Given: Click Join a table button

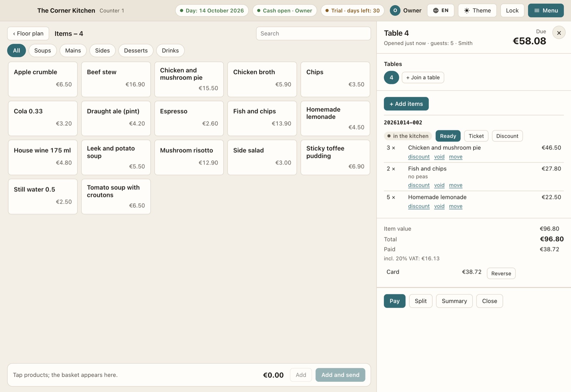Looking at the screenshot, I should [423, 77].
